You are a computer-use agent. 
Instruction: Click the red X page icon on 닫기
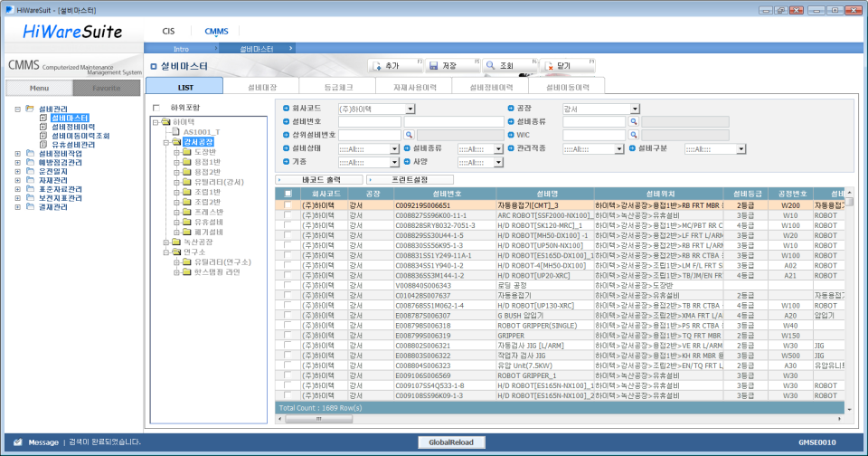549,66
